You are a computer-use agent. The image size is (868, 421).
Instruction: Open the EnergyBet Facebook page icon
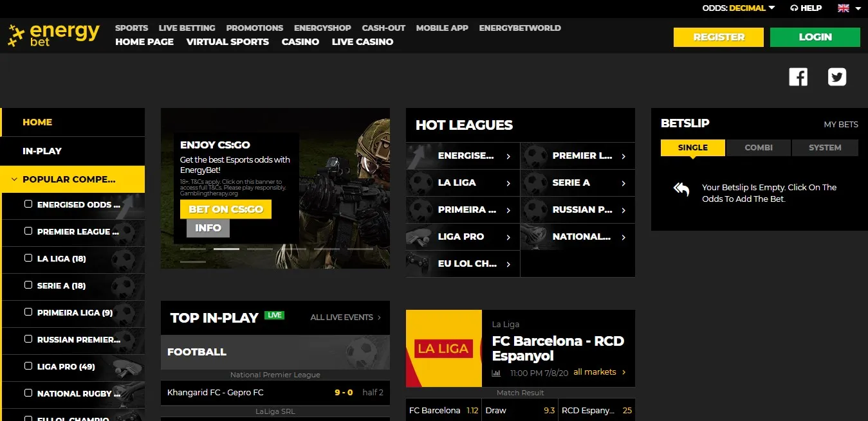pos(798,77)
